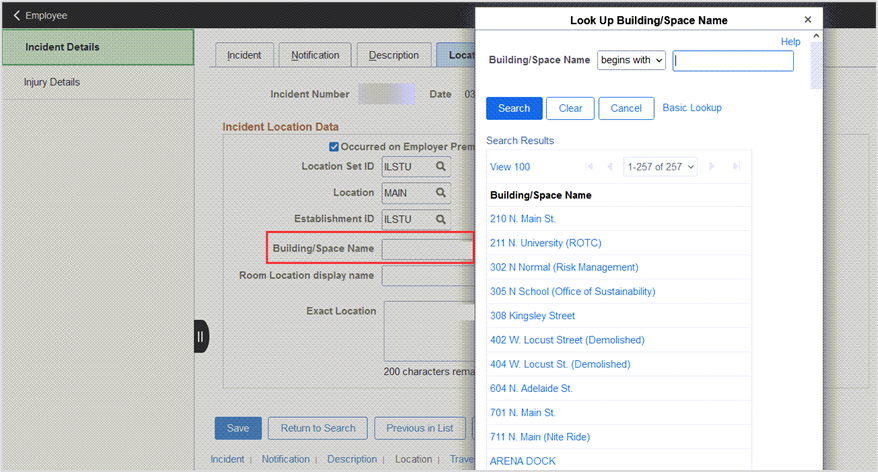Select '302 N Normal (Risk Management)' result
This screenshot has width=878, height=472.
(564, 267)
